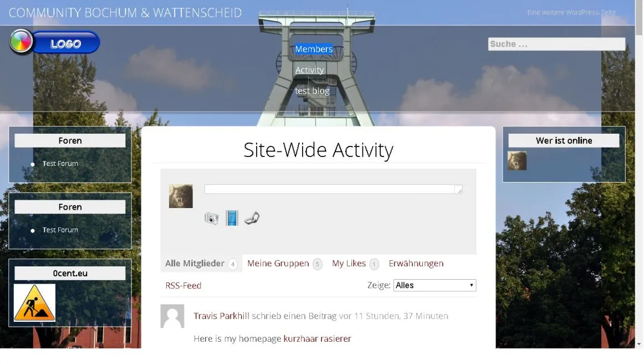Open the test blog menu item
The height and width of the screenshot is (364, 644).
312,91
